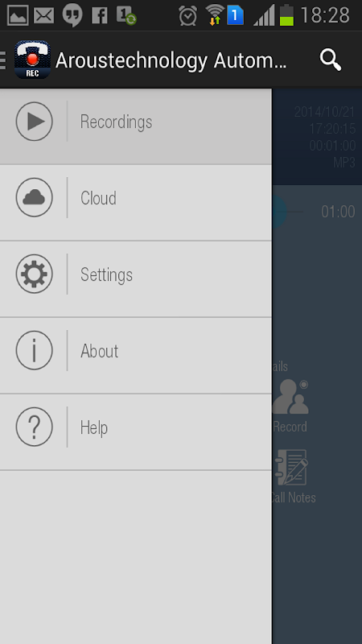Select the Recordings menu item
362x644 pixels.
[x=135, y=126]
